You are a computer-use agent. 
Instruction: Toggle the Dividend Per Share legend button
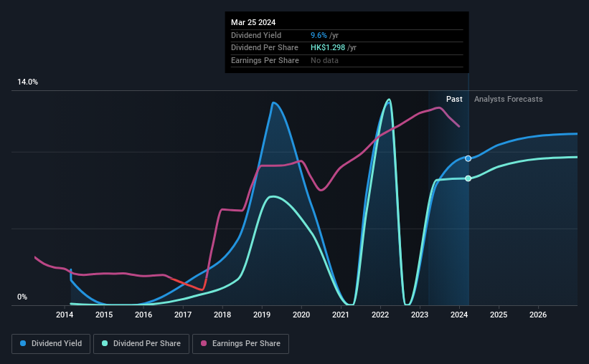click(141, 344)
